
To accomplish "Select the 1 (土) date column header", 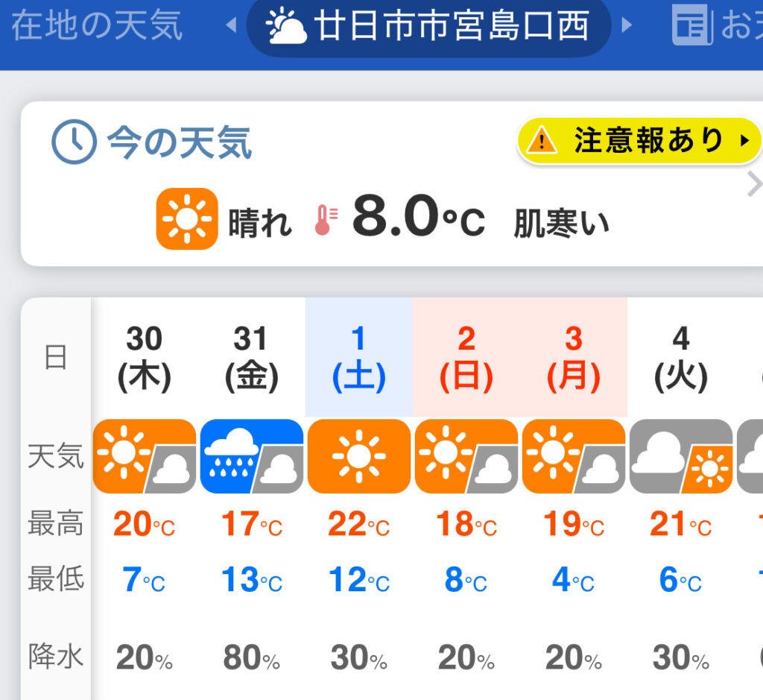I will click(x=358, y=358).
